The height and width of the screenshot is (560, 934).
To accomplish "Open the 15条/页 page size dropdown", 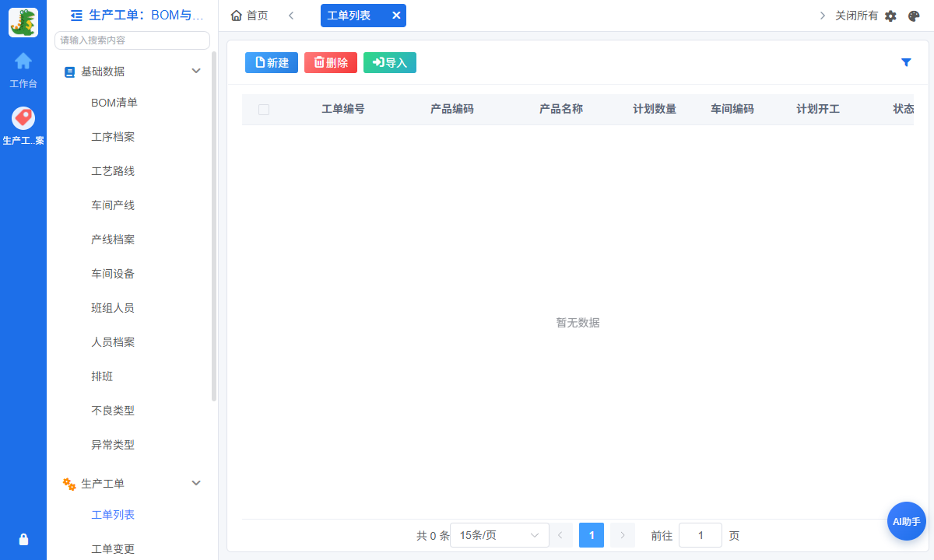I will (499, 535).
